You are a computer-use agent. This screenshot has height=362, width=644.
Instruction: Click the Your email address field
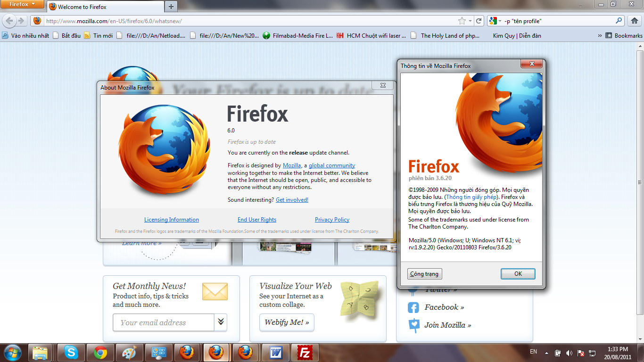point(164,322)
